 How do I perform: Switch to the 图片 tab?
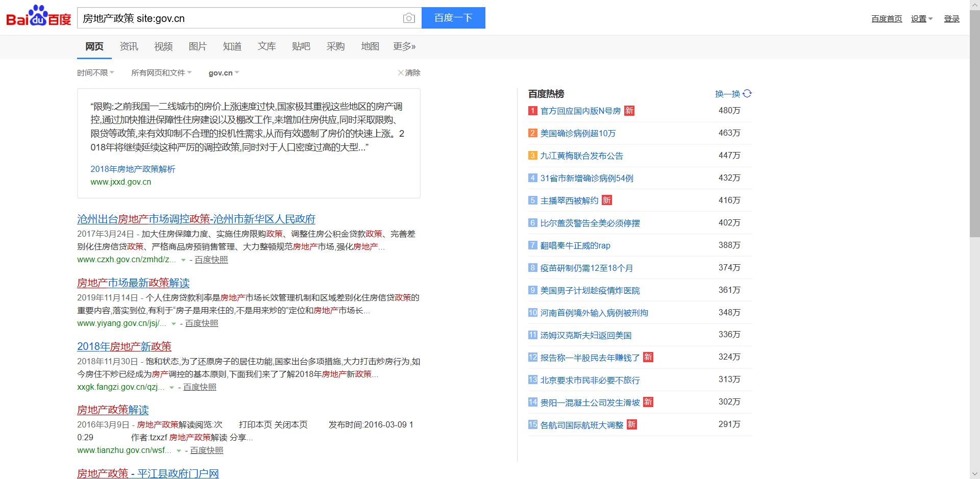[198, 46]
